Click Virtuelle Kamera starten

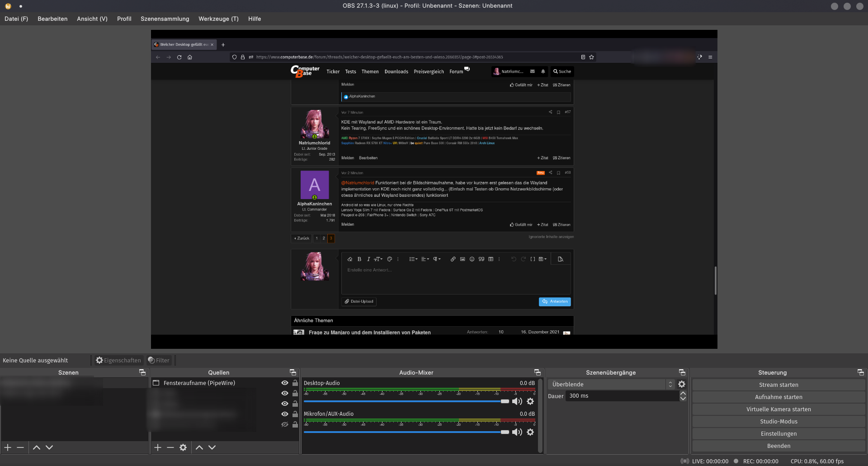(778, 409)
